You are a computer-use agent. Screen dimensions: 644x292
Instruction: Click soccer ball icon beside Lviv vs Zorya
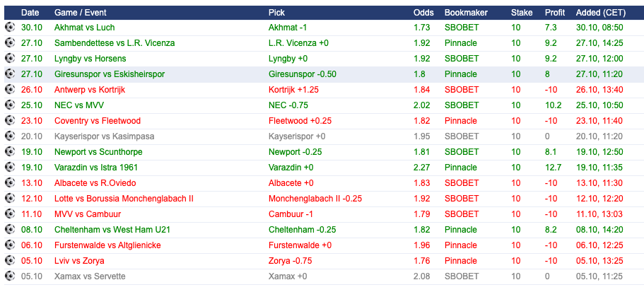click(x=10, y=260)
